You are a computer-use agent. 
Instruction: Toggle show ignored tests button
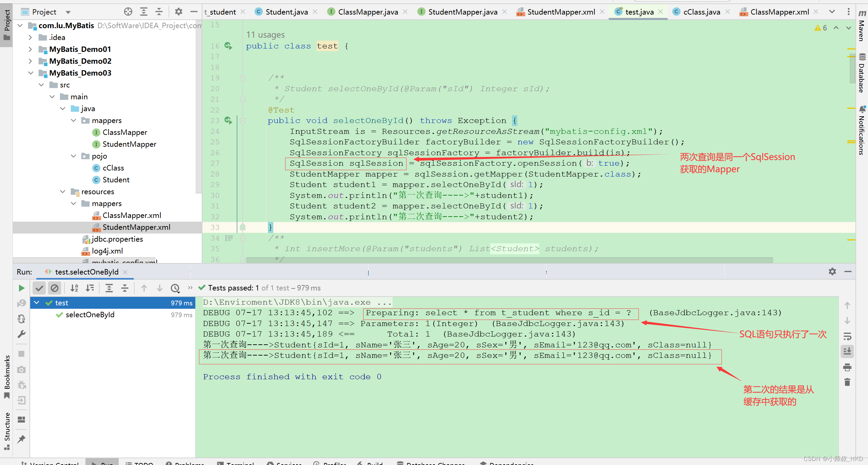tap(54, 288)
